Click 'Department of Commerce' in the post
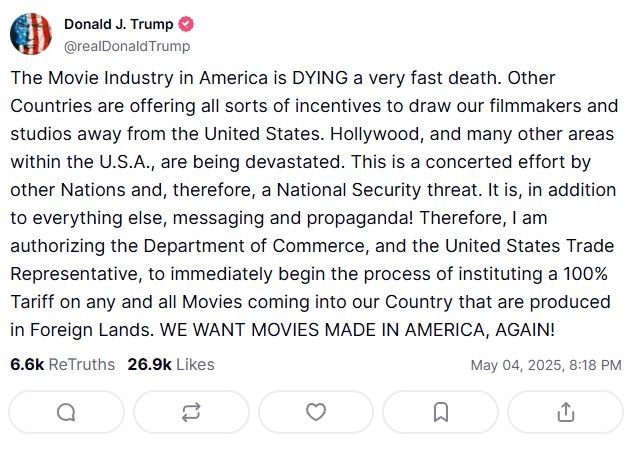 click(256, 246)
